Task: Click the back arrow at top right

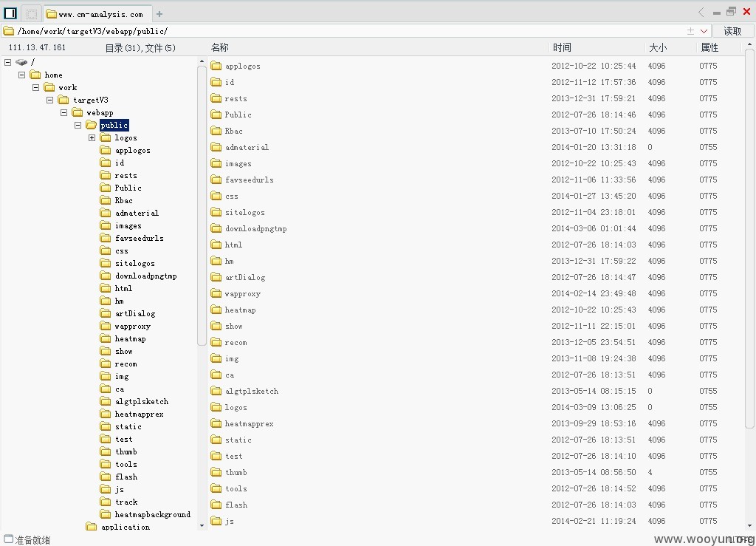Action: (x=701, y=12)
